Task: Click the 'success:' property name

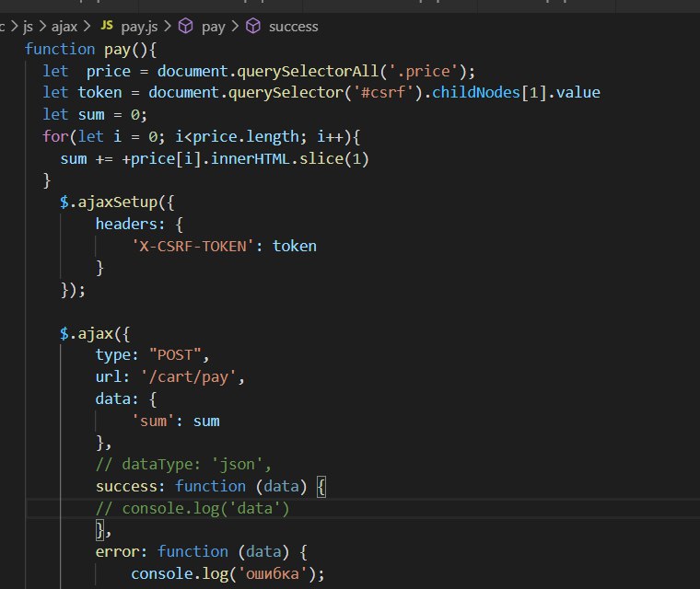Action: 131,486
